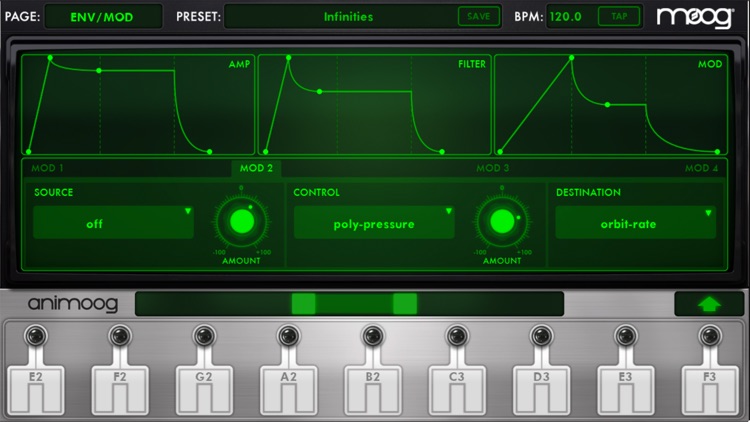
Task: Select the AMP envelope release end point
Action: click(x=210, y=152)
